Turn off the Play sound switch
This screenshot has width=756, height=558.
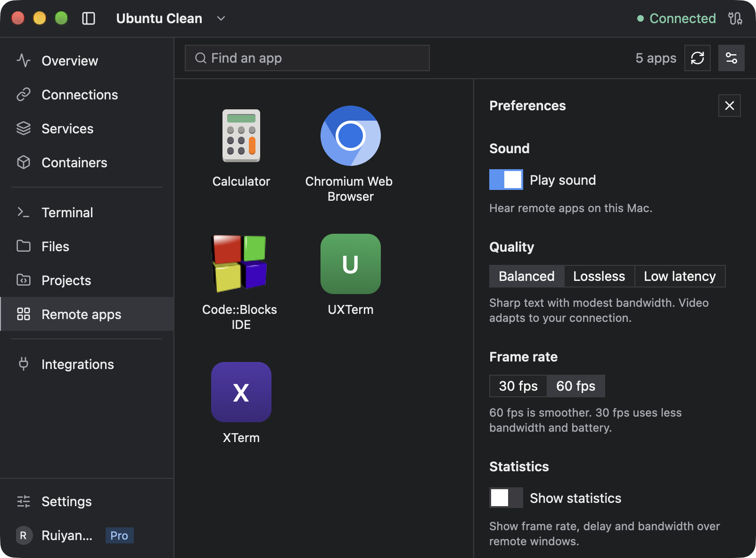[506, 180]
